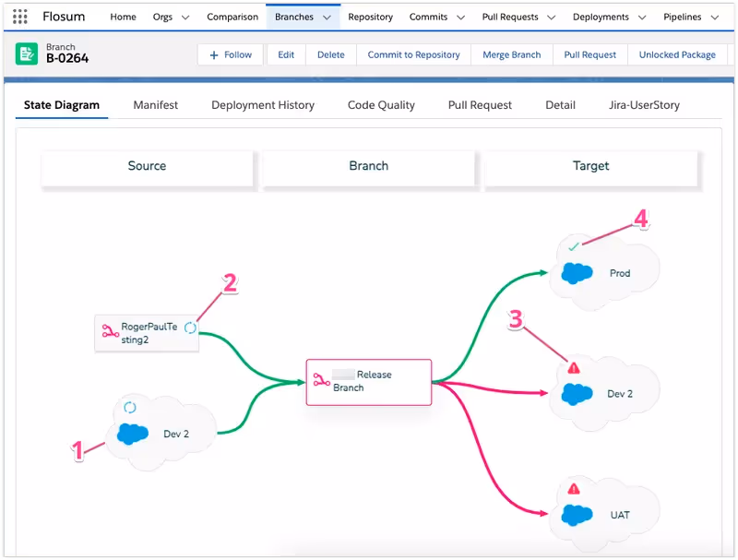Switch to the Detail tab

click(560, 105)
